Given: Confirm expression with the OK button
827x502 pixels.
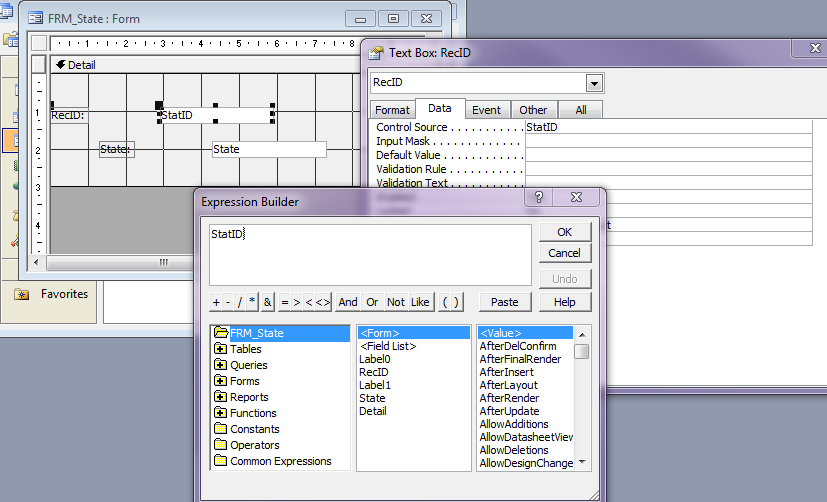Looking at the screenshot, I should click(564, 232).
